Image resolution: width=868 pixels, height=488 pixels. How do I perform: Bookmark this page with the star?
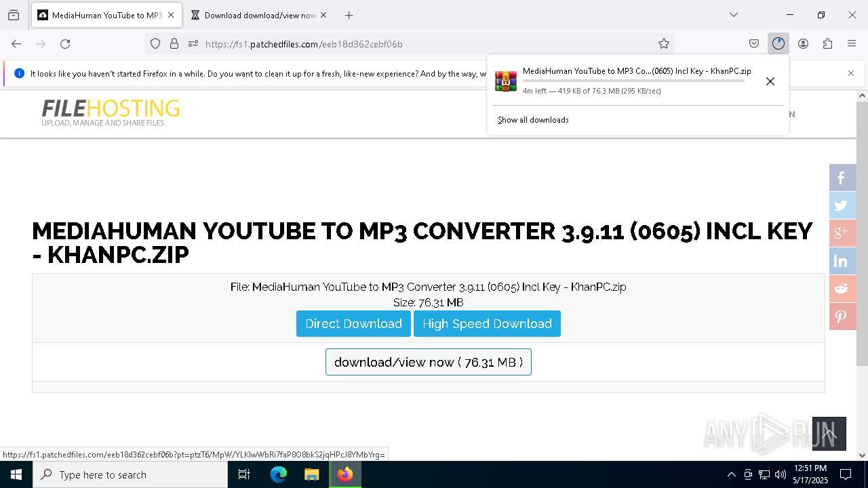coord(664,43)
